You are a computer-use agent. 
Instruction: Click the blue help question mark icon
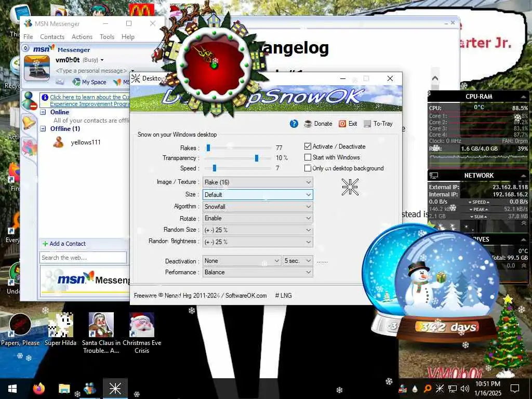[294, 124]
